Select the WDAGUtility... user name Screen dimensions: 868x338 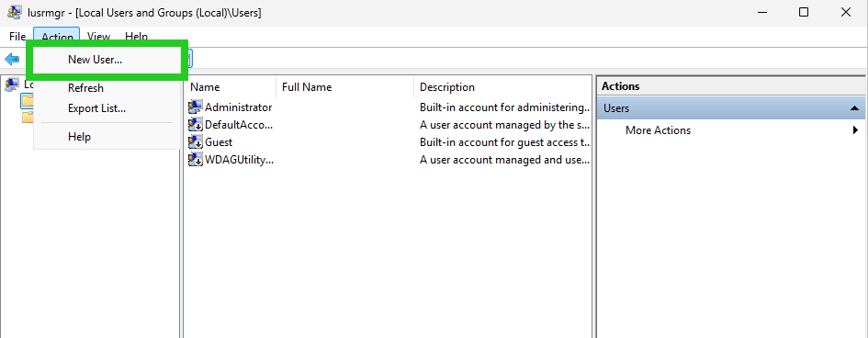coord(240,160)
